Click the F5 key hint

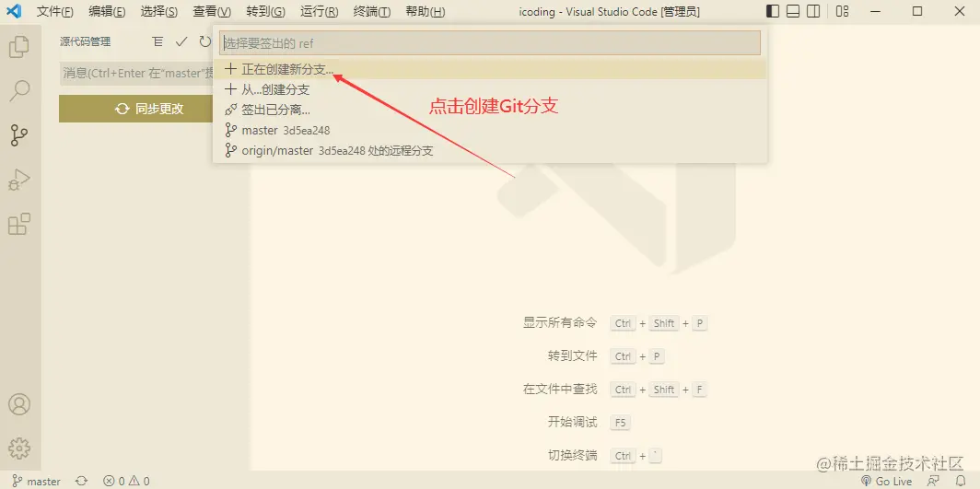pos(620,423)
